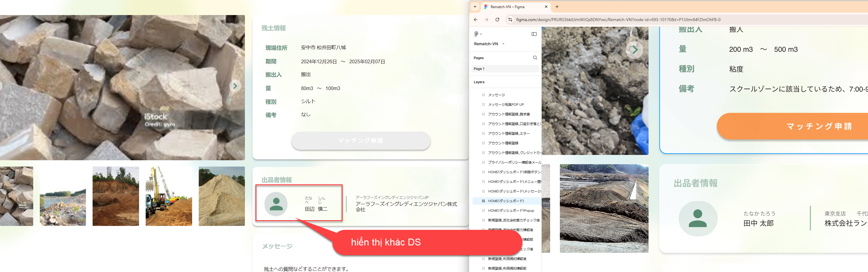Click the grey マッチング申請 button
The image size is (868, 272).
tap(360, 141)
